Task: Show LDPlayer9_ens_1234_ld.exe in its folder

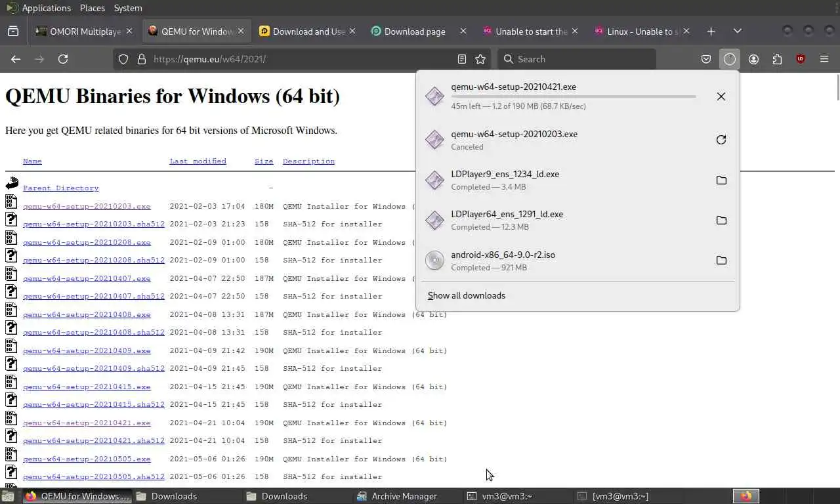Action: click(721, 180)
